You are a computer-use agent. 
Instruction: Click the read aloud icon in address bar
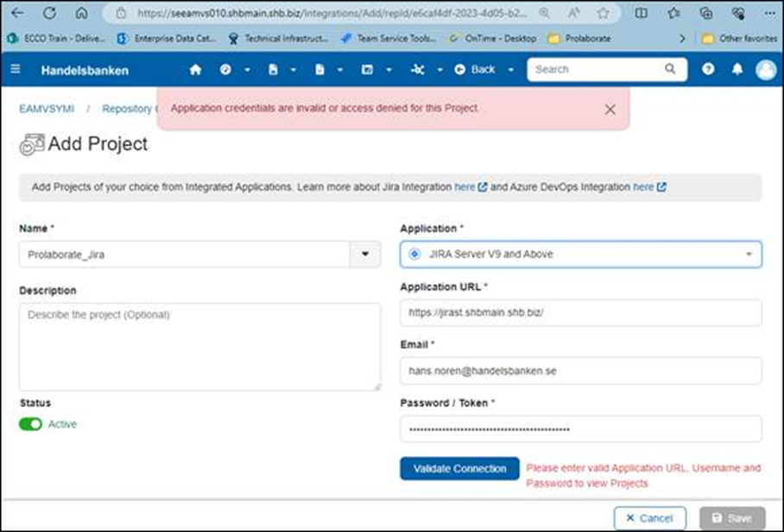(x=573, y=14)
